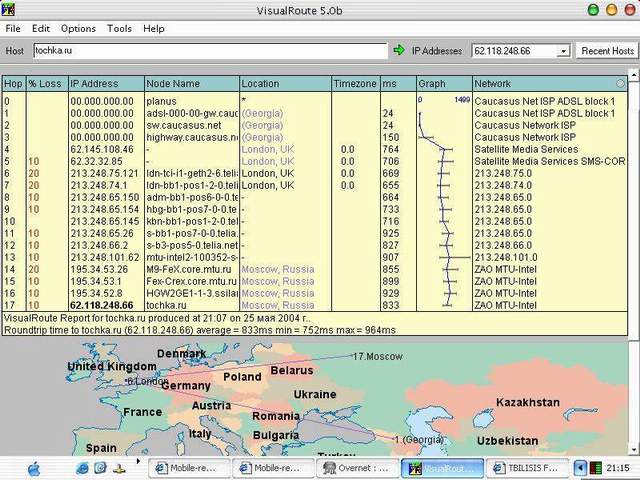Click the Recent Hosts button
This screenshot has width=640, height=480.
coord(607,51)
